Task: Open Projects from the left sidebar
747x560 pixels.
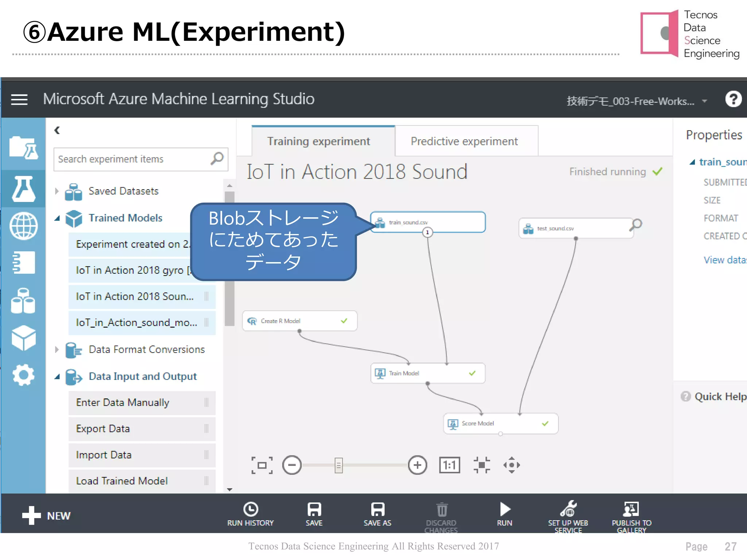Action: [23, 148]
